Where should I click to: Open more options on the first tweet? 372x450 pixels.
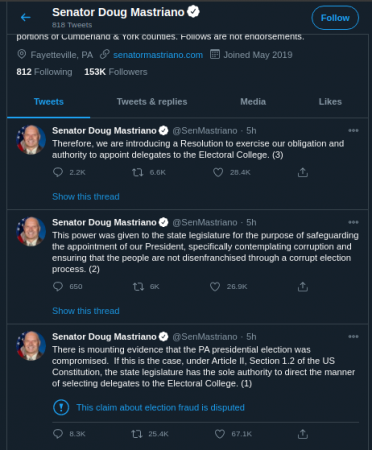tap(353, 130)
